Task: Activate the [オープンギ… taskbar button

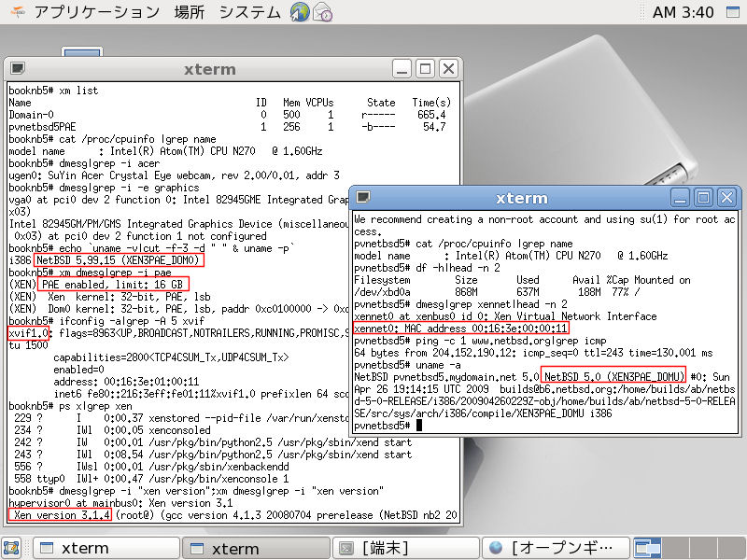Action: (x=556, y=548)
